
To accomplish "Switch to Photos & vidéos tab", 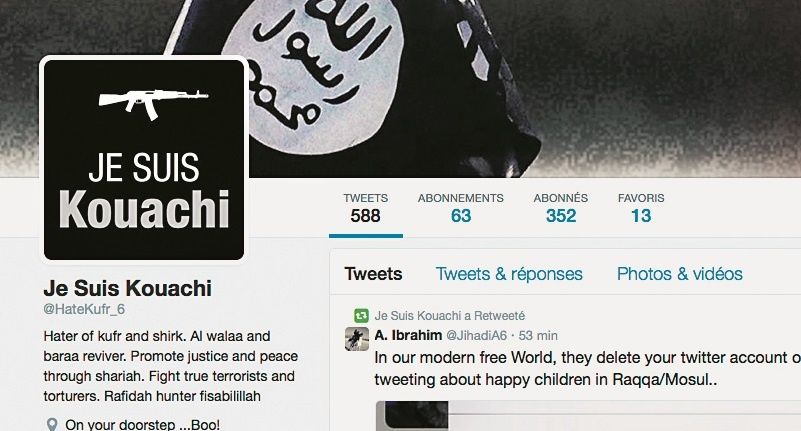I will [679, 274].
